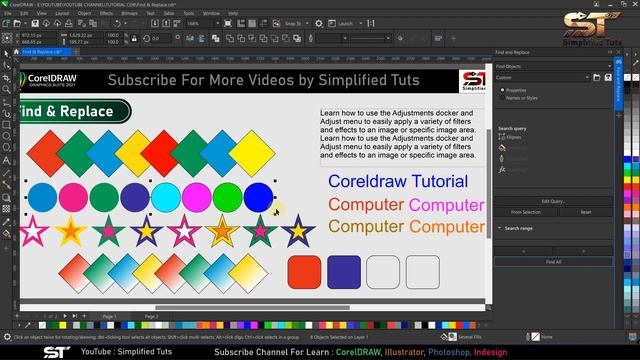The image size is (640, 360).
Task: Add a new page with the plus
Action: pos(84,316)
